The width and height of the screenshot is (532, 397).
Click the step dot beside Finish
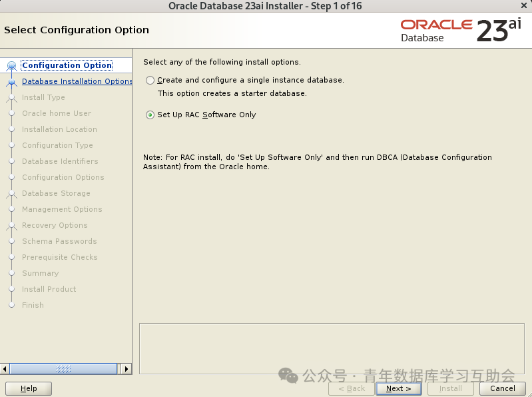11,304
